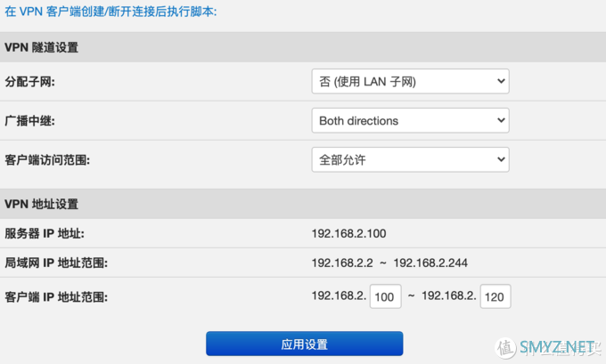The height and width of the screenshot is (364, 606).
Task: Click the client IP range start field 100
Action: click(385, 296)
